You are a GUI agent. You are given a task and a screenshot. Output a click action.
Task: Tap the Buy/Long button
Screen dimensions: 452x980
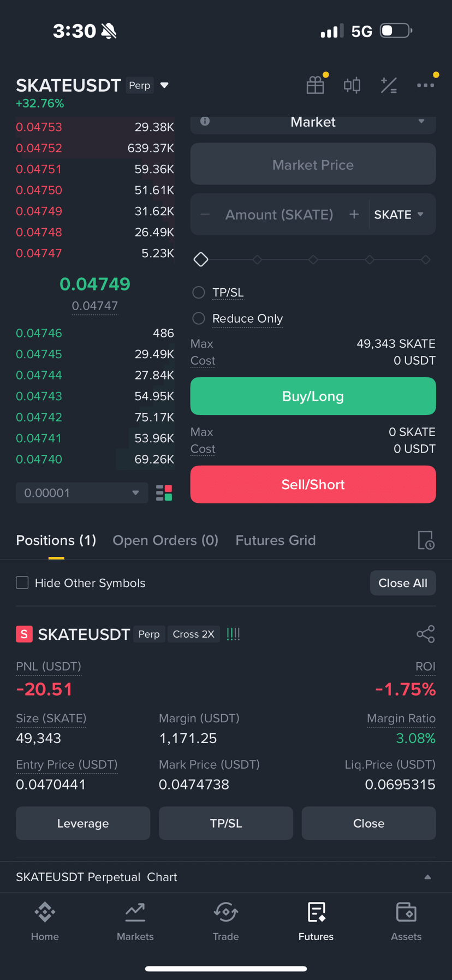point(313,396)
